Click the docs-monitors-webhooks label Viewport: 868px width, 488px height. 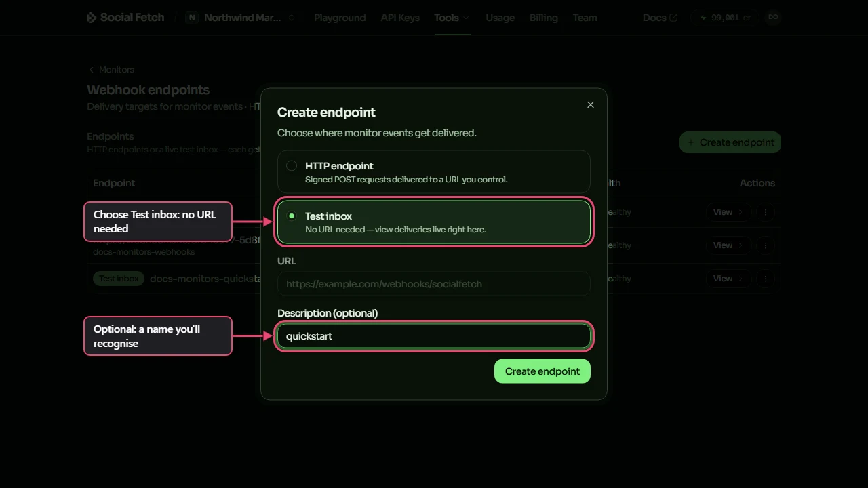pyautogui.click(x=144, y=252)
